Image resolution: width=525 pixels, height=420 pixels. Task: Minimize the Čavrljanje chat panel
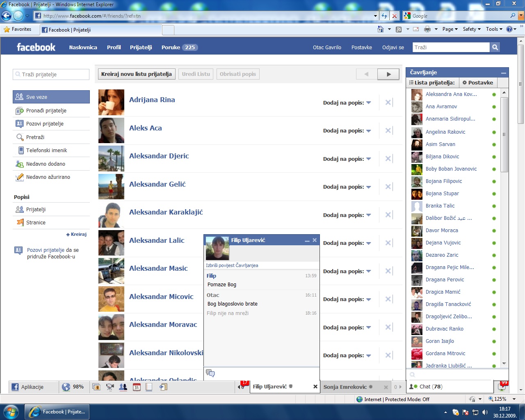[503, 73]
